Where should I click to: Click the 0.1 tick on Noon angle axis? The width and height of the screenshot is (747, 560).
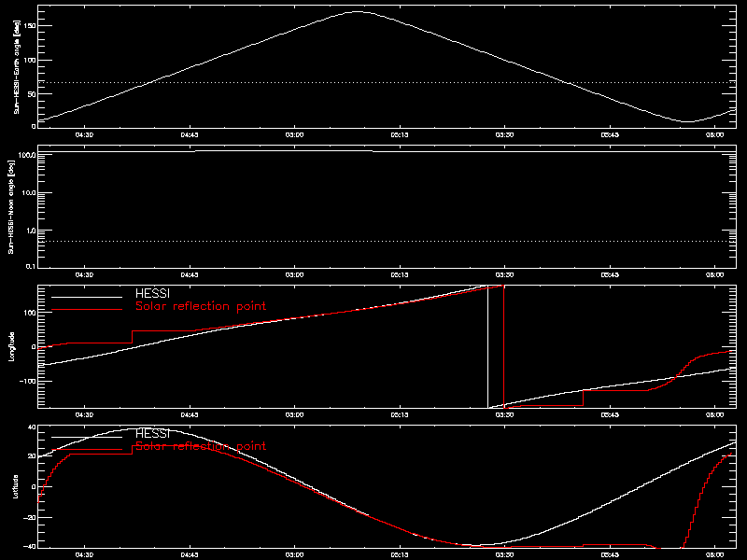click(31, 266)
